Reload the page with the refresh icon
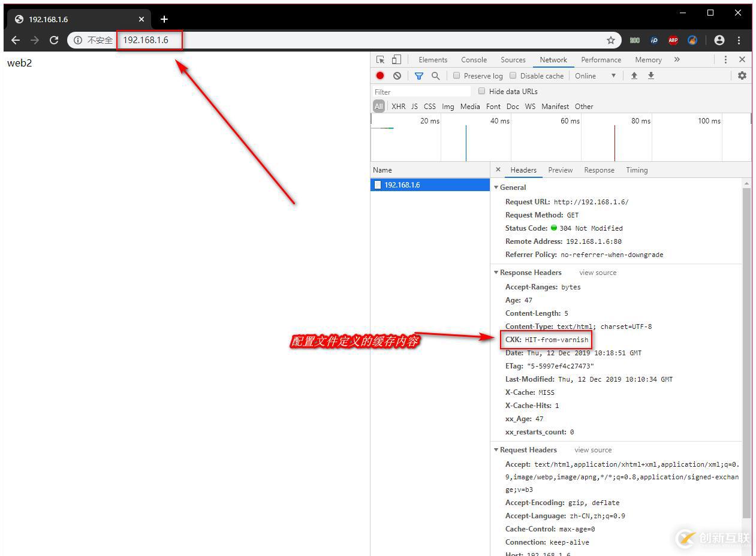 click(x=54, y=40)
